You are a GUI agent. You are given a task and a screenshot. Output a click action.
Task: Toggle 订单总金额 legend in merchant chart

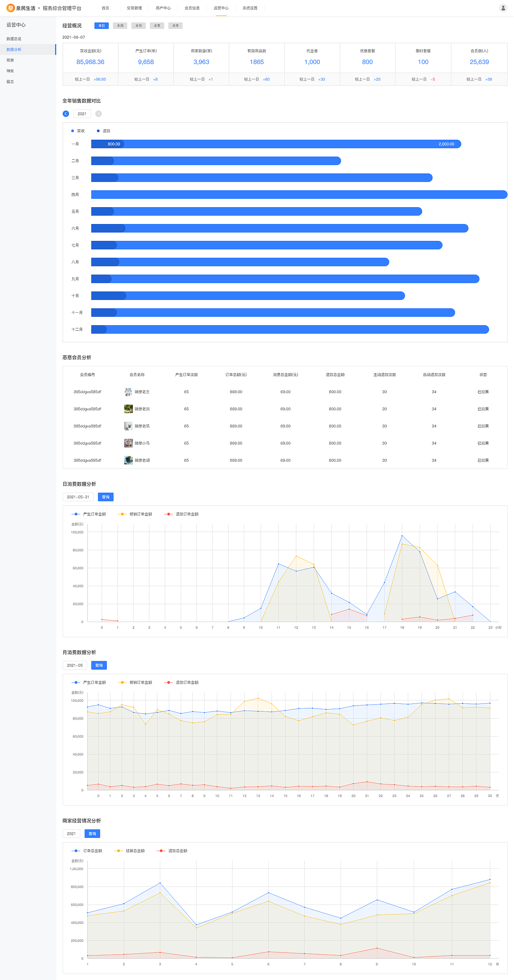pos(87,851)
